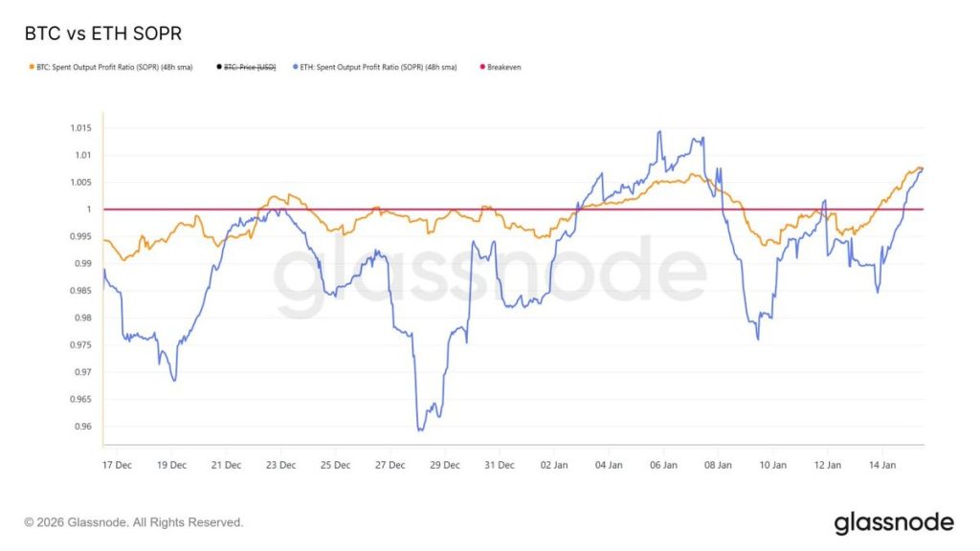Click the 06 Jan x-axis label
This screenshot has height=551, width=980.
pos(663,465)
